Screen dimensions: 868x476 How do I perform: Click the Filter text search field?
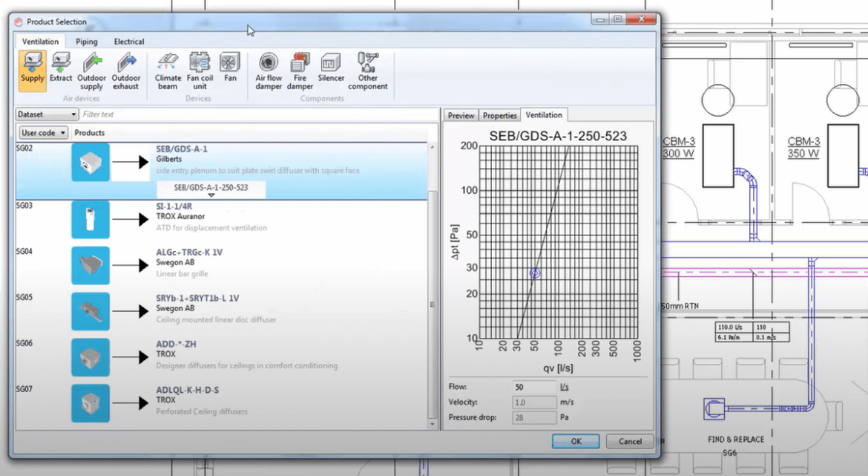[252, 114]
